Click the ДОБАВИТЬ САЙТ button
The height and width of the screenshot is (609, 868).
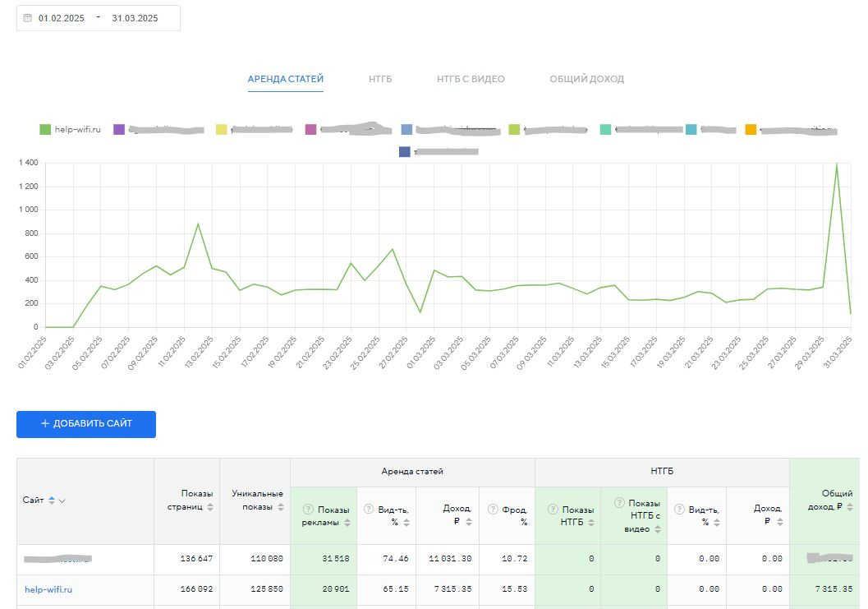pyautogui.click(x=86, y=424)
